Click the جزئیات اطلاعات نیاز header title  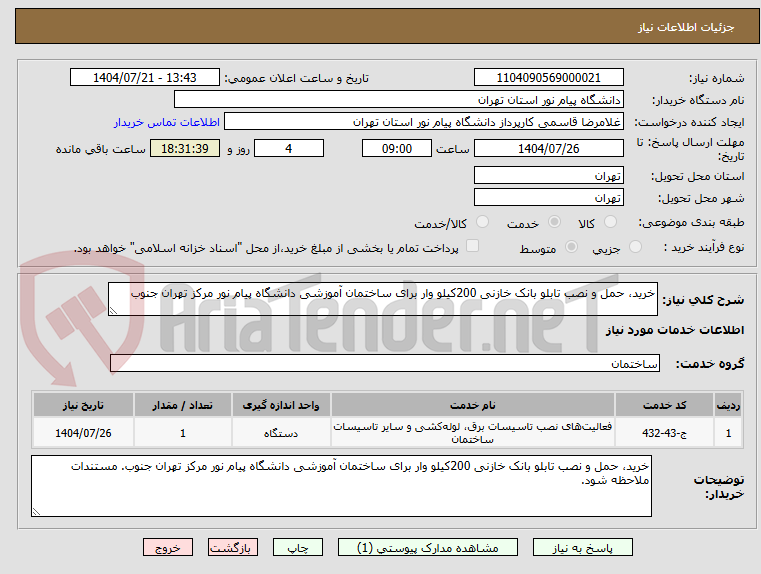686,27
